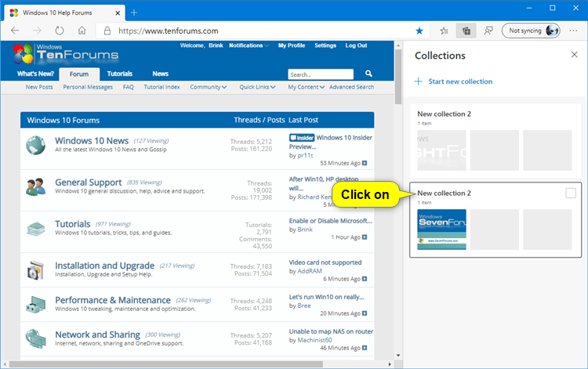Open the Favorites list icon

tap(444, 31)
